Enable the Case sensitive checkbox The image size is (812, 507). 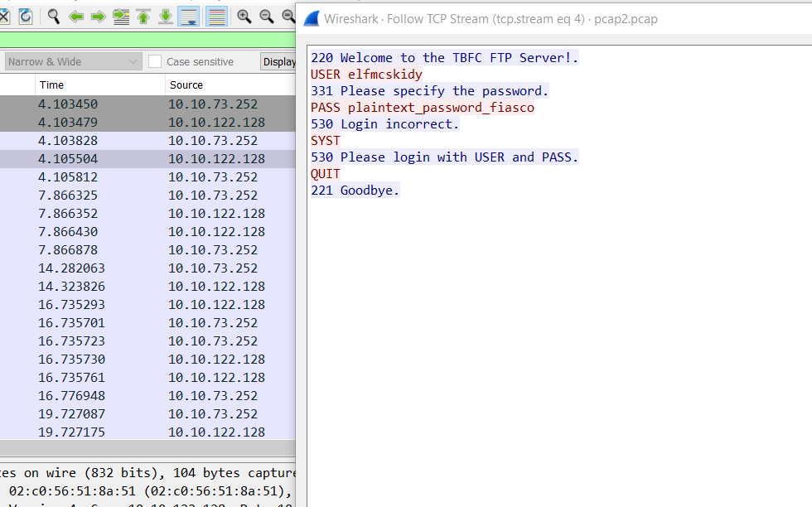click(x=155, y=61)
